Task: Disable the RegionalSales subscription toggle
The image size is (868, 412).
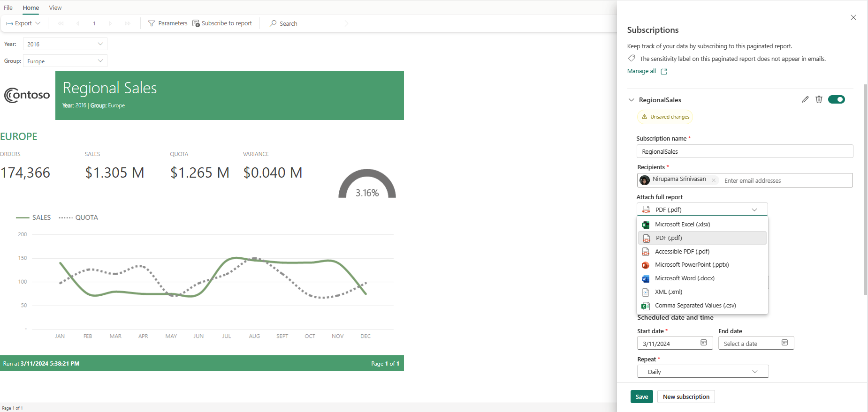Action: 836,99
